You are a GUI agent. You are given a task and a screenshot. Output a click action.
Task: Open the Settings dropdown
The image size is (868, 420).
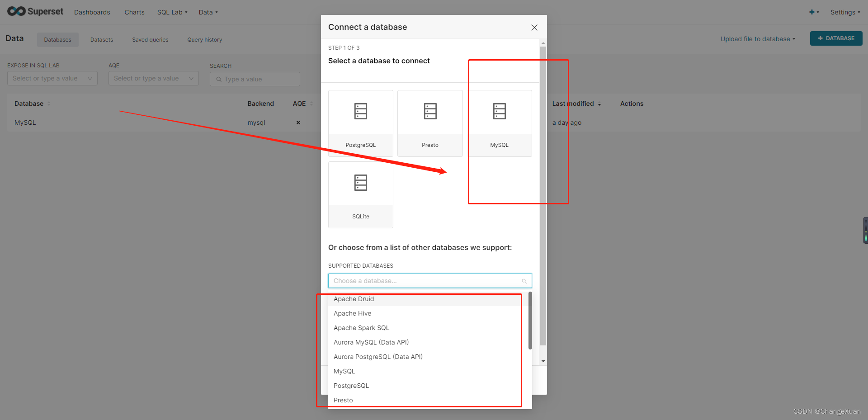point(845,12)
